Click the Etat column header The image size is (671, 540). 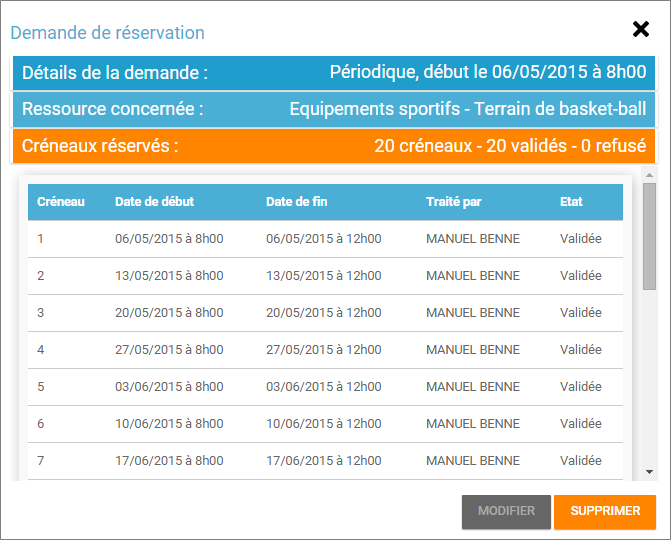tap(571, 202)
